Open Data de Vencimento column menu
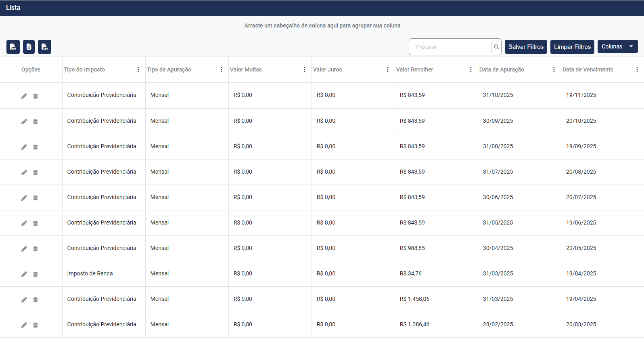Image resolution: width=644 pixels, height=338 pixels. click(637, 69)
